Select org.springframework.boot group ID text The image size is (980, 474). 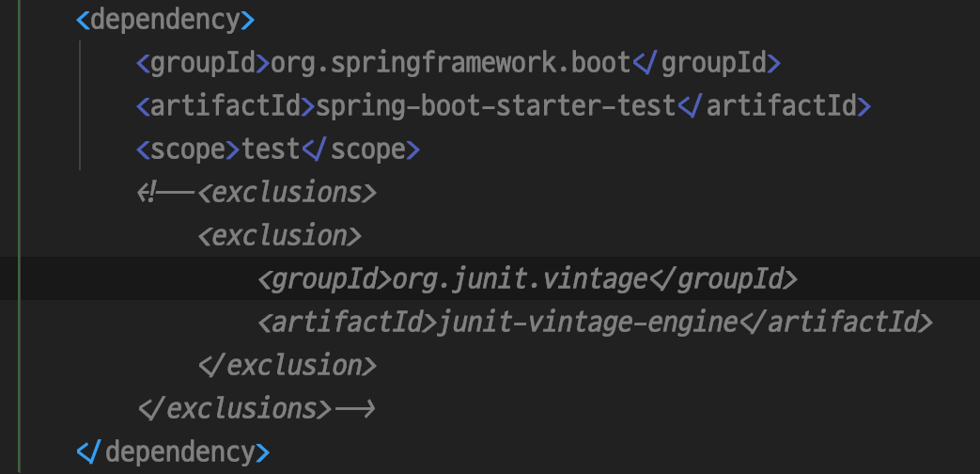(451, 63)
